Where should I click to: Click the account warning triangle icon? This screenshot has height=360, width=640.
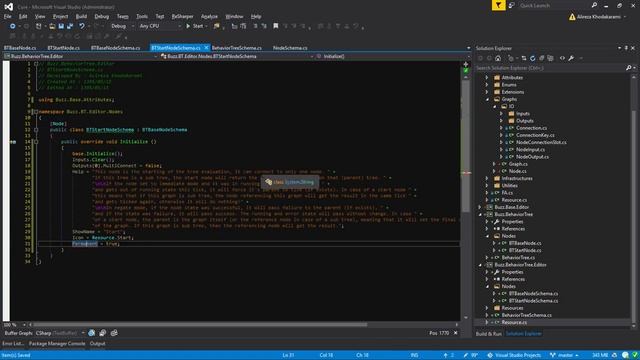(x=572, y=17)
